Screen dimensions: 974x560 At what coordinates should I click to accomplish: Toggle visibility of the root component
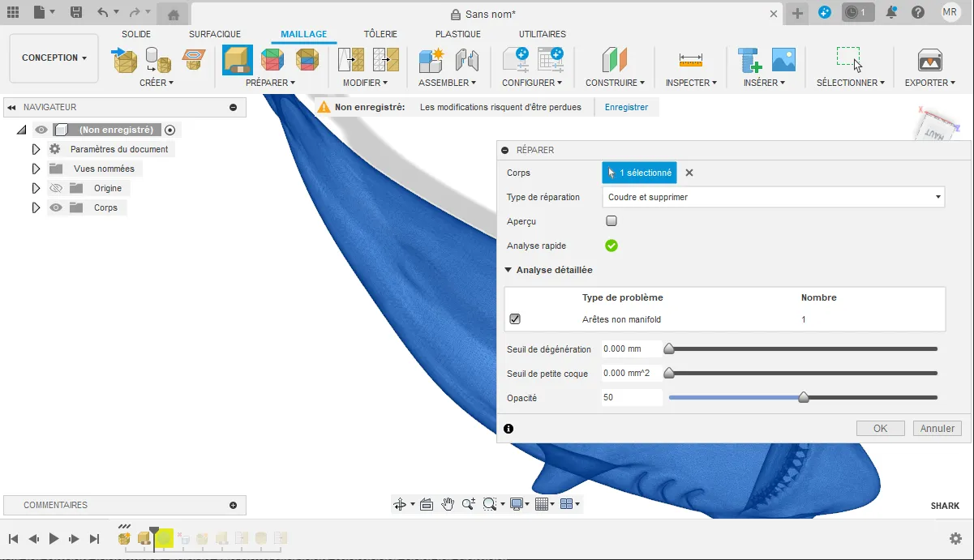tap(40, 130)
